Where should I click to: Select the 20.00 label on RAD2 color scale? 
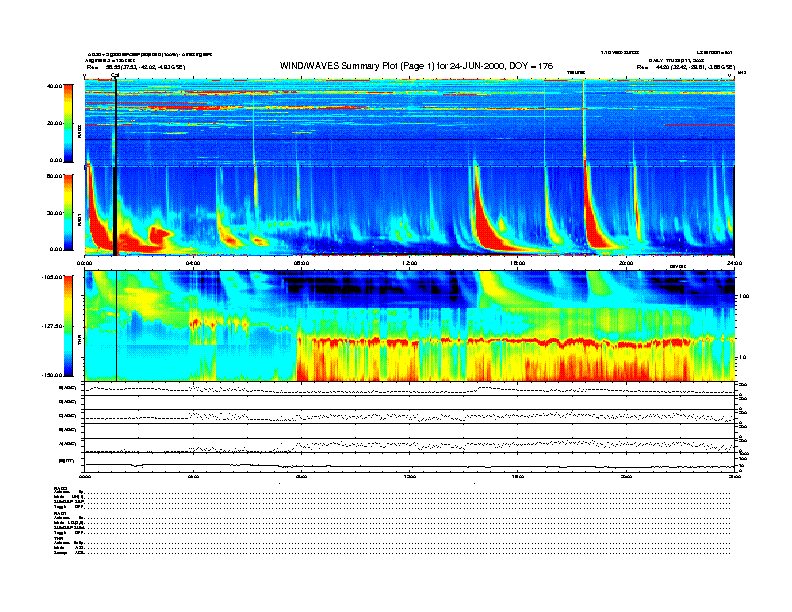point(54,123)
